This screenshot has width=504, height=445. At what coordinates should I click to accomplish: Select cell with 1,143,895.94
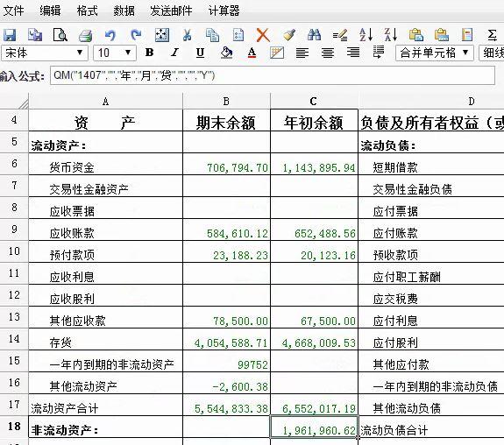(x=314, y=164)
